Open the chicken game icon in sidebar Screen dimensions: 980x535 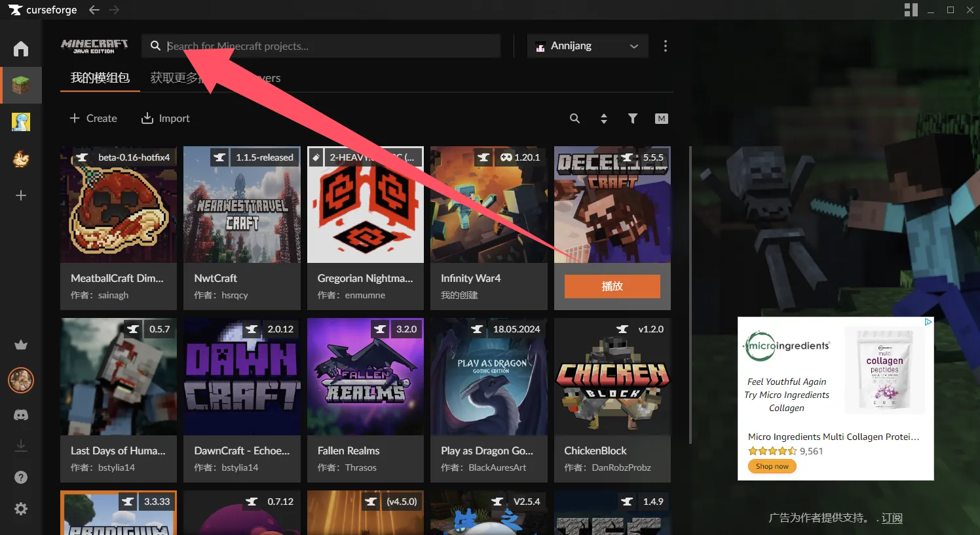click(21, 159)
